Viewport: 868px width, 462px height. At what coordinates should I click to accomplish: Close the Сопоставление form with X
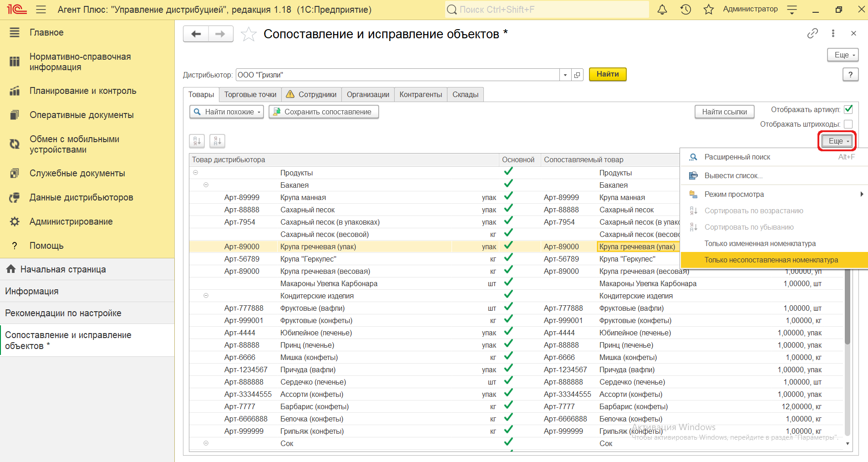(853, 33)
